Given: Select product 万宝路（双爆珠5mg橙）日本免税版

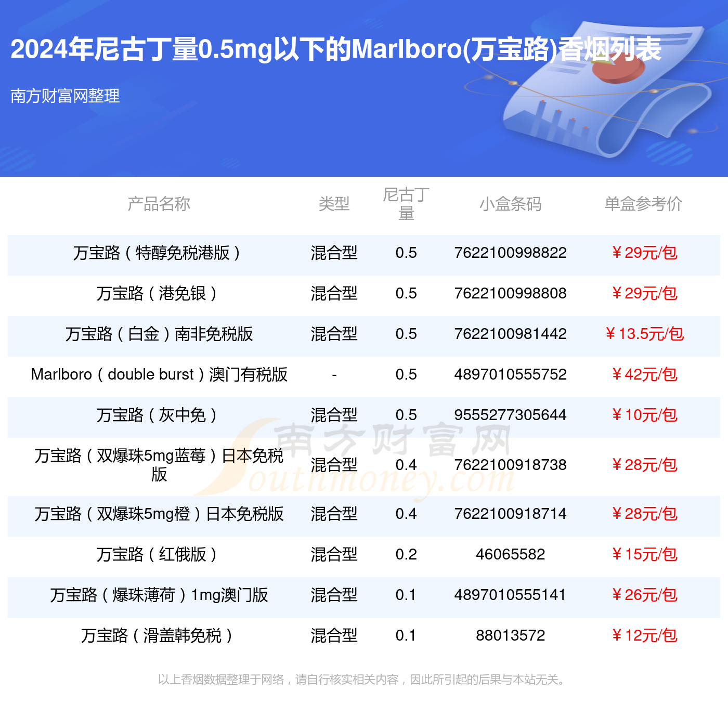Looking at the screenshot, I should pos(159,514).
